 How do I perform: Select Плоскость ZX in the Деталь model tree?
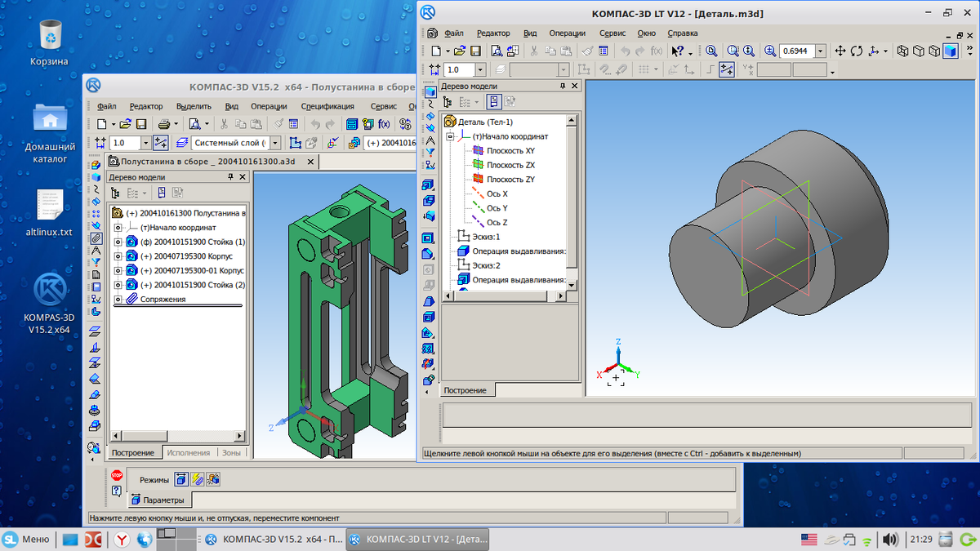click(x=510, y=165)
